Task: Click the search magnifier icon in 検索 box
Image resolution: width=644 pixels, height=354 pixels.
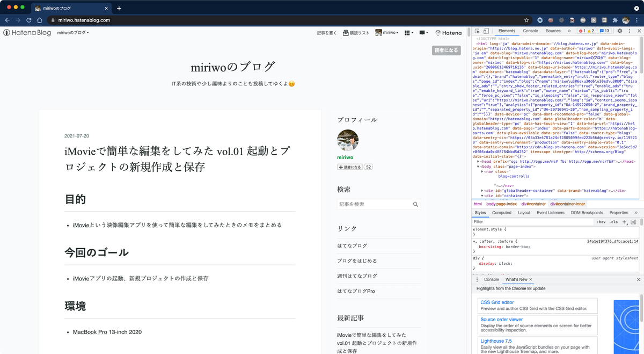Action: (x=415, y=205)
